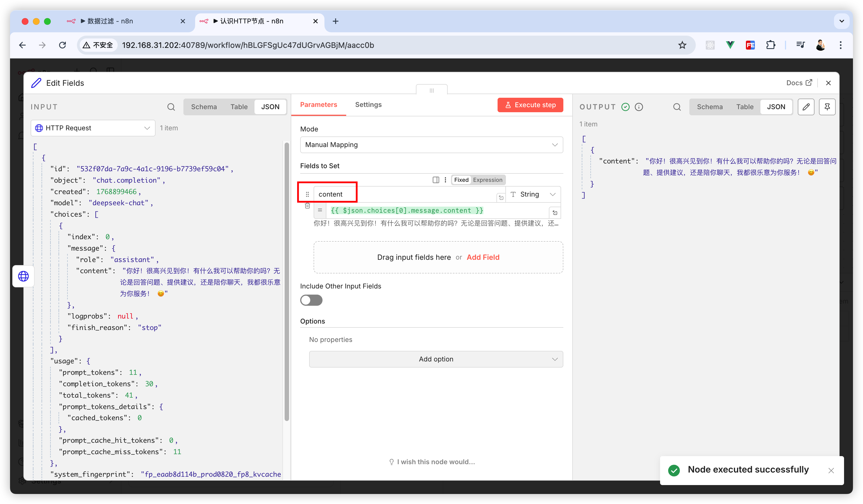Click the Add Field link
Image resolution: width=863 pixels, height=504 pixels.
click(483, 257)
